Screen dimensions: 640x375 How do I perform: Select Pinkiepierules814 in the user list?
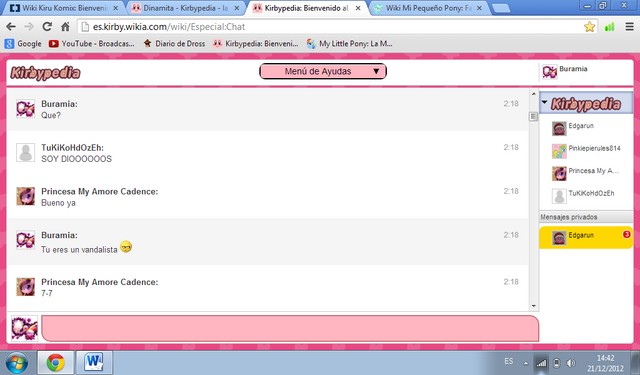[x=586, y=151]
